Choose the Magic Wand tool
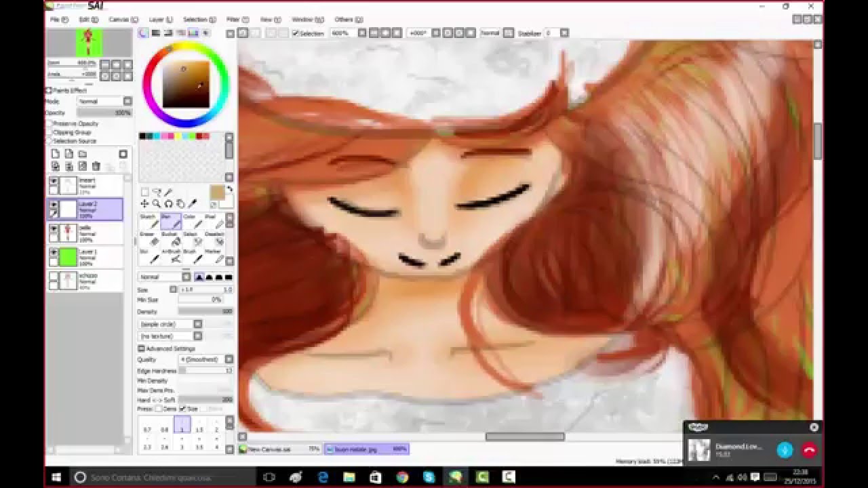The image size is (868, 488). 168,192
